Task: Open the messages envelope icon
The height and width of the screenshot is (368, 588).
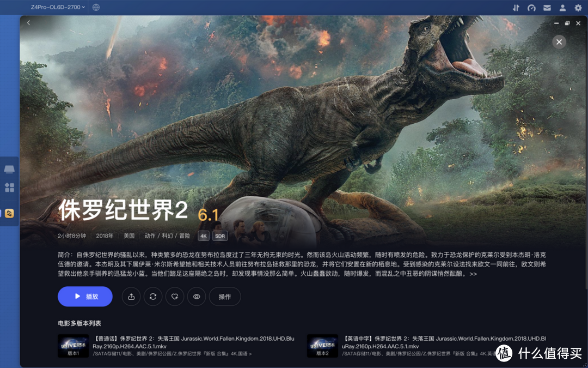Action: (x=547, y=8)
